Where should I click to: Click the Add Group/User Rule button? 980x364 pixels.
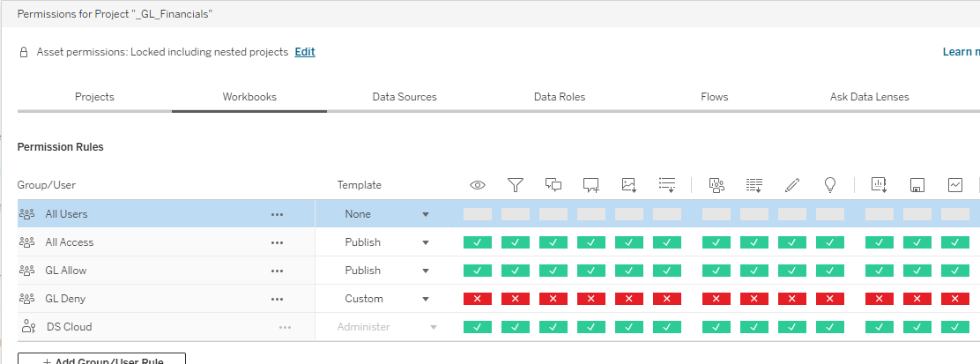coord(102,360)
